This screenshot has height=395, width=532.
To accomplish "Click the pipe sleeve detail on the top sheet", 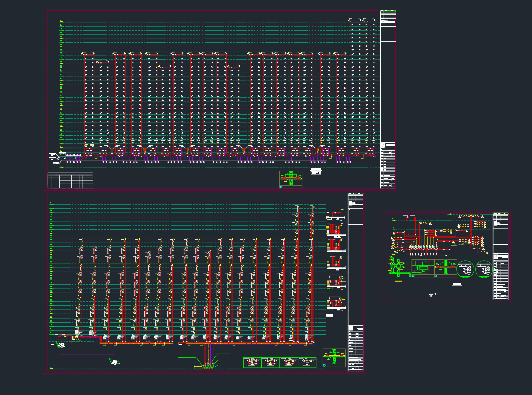I will 291,179.
